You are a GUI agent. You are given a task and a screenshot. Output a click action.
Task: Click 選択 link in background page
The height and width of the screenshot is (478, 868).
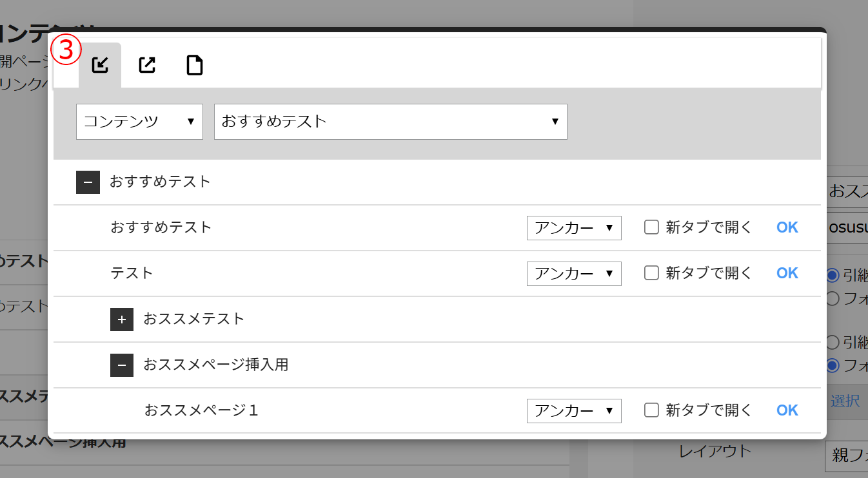point(845,401)
